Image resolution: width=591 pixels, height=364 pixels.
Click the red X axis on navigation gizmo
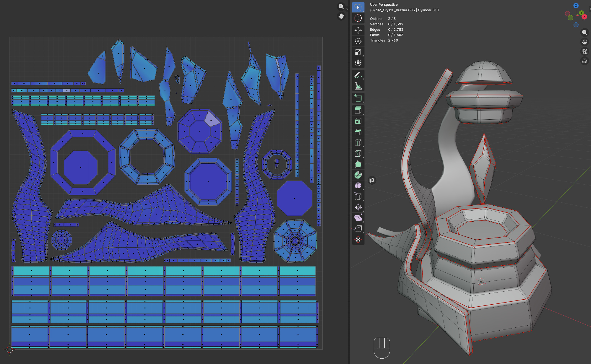click(584, 17)
